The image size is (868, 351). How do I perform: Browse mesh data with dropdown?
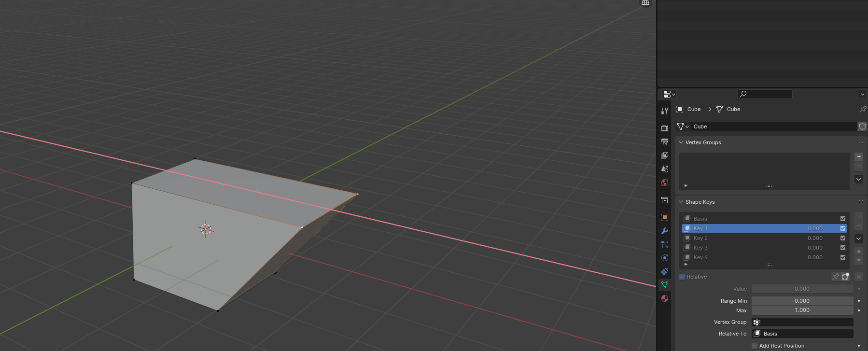tap(683, 126)
